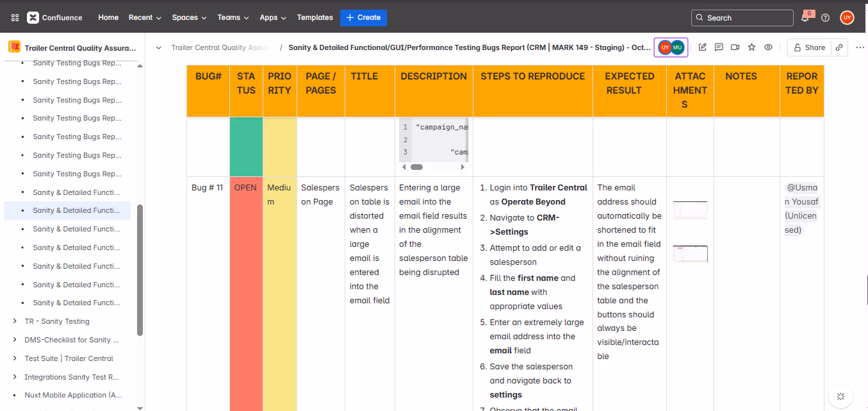Click the code block right scroll arrow
868x411 pixels.
click(463, 167)
